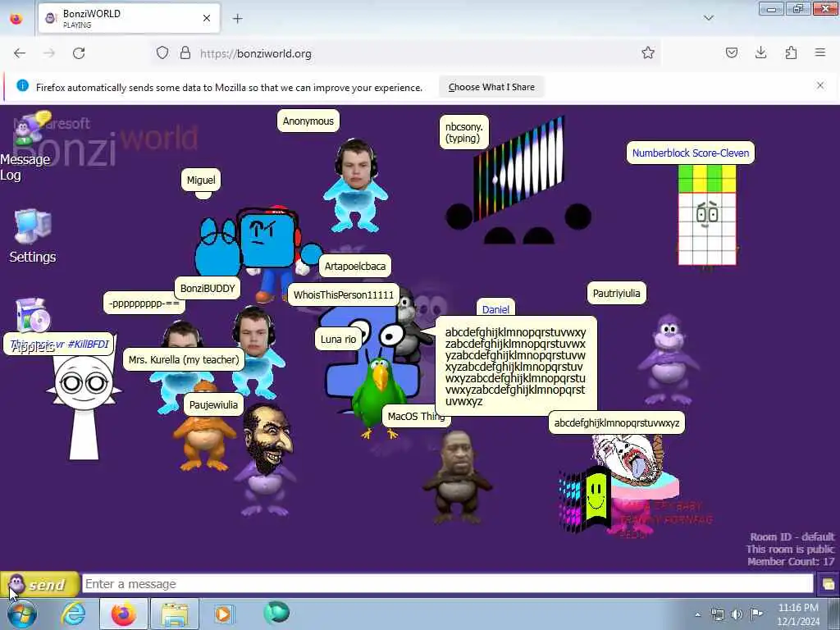Click the send button
This screenshot has height=630, width=840.
[39, 584]
